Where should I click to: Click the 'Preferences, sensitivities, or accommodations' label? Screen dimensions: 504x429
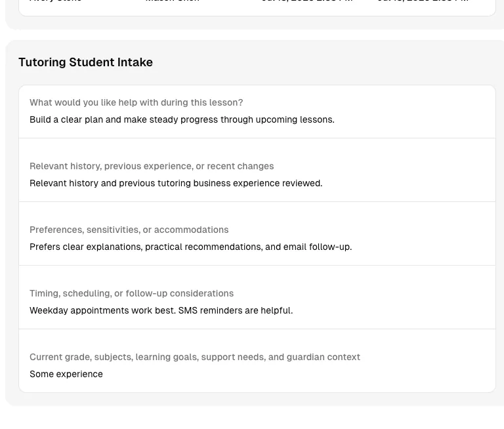tap(129, 230)
